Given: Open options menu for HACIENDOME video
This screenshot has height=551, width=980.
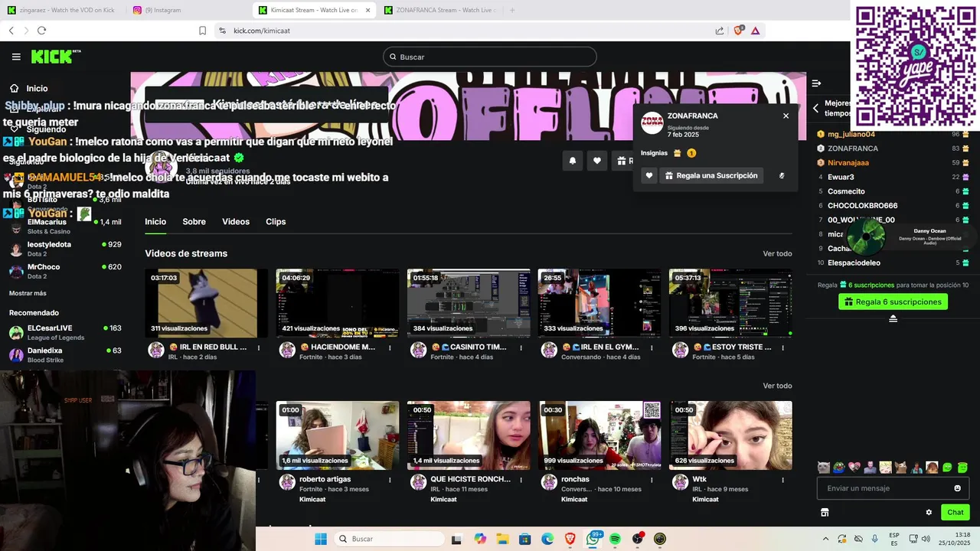Looking at the screenshot, I should point(390,347).
